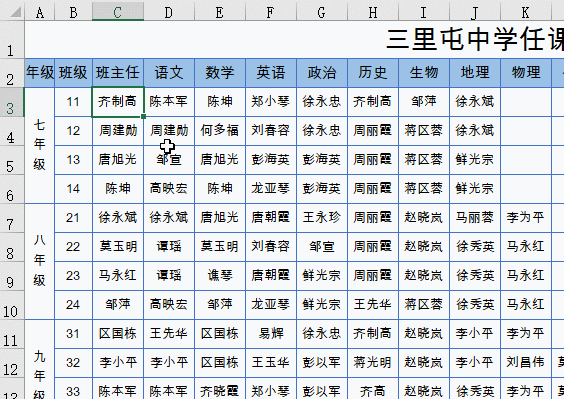Viewport: 564px width, 399px height.
Task: Select column K header
Action: click(526, 12)
